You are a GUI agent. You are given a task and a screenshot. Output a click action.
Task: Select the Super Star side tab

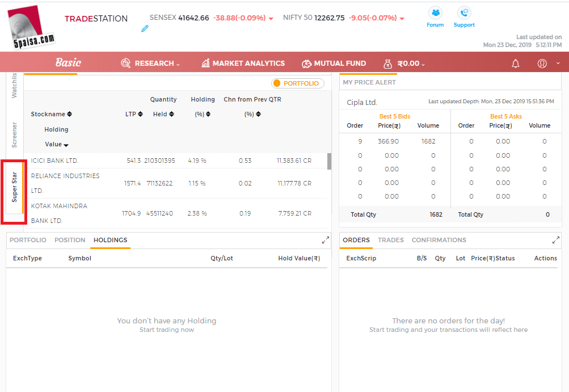[x=14, y=187]
